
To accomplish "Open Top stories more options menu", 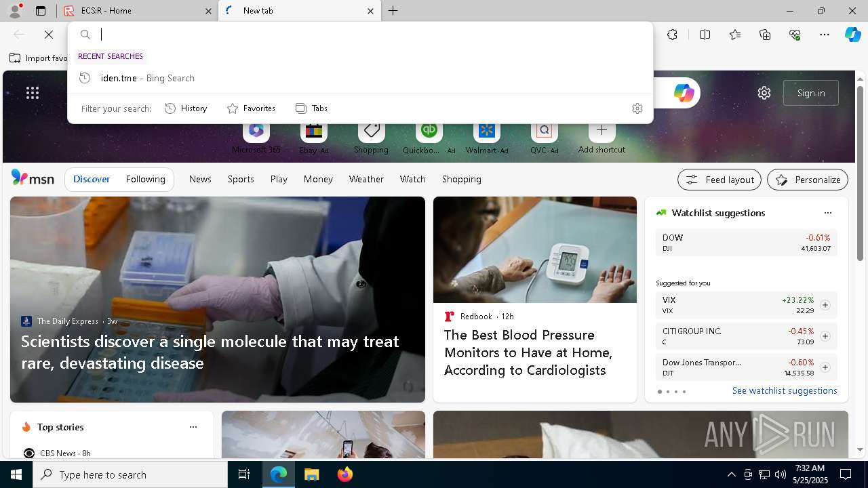I will pyautogui.click(x=193, y=427).
